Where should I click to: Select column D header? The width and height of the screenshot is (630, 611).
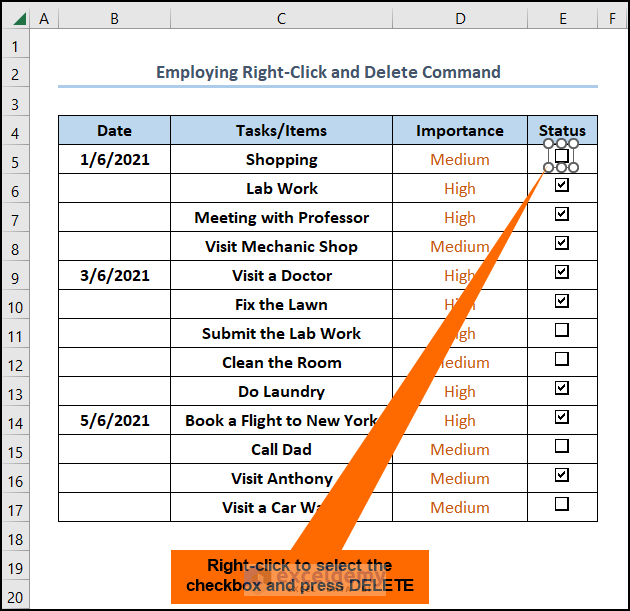tap(459, 18)
